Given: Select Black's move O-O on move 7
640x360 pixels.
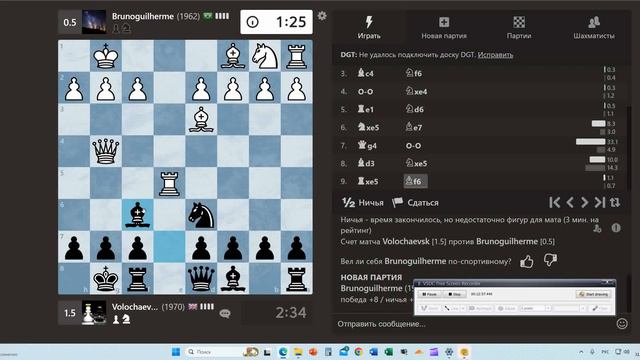Looking at the screenshot, I should click(x=413, y=145).
